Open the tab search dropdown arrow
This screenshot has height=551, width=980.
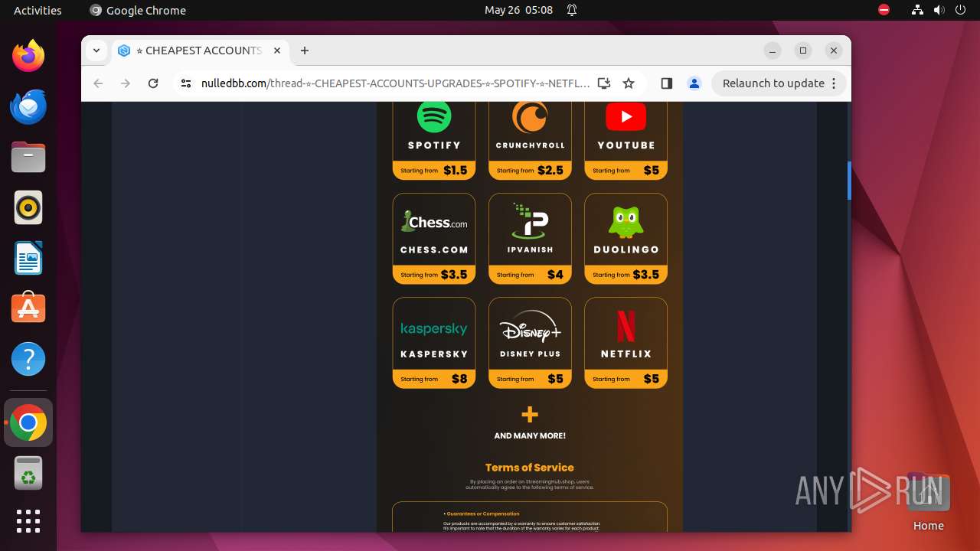coord(96,51)
